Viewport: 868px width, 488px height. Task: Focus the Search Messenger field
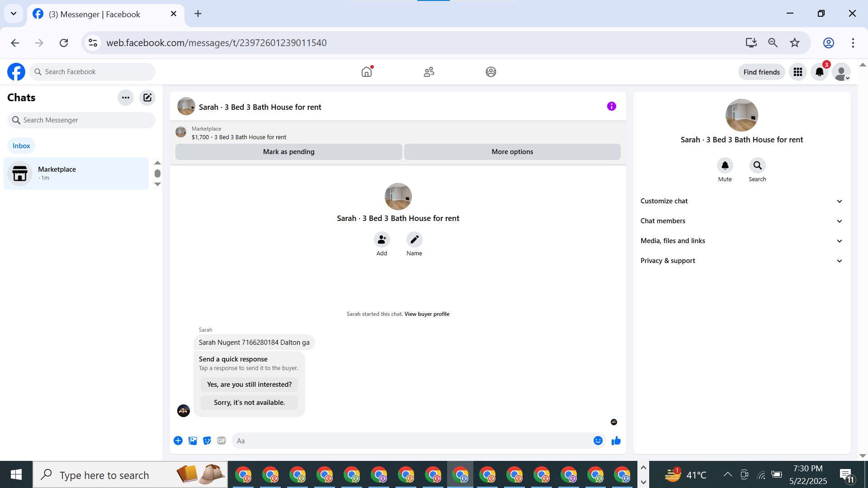(x=81, y=120)
